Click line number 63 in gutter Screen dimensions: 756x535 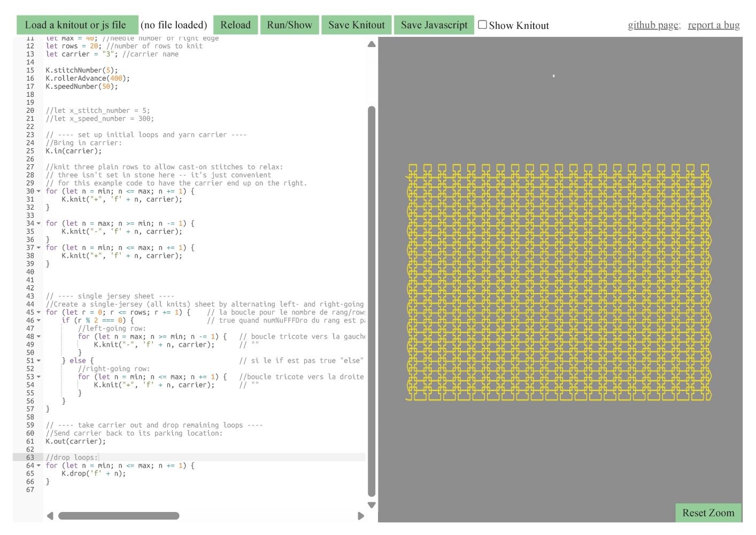(30, 457)
